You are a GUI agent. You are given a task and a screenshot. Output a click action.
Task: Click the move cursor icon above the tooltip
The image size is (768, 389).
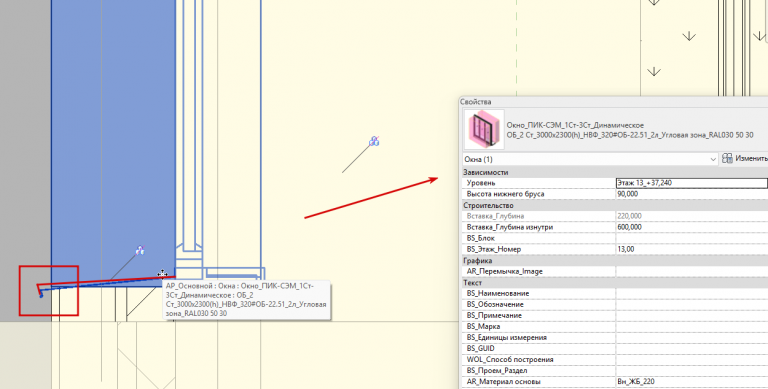[162, 274]
